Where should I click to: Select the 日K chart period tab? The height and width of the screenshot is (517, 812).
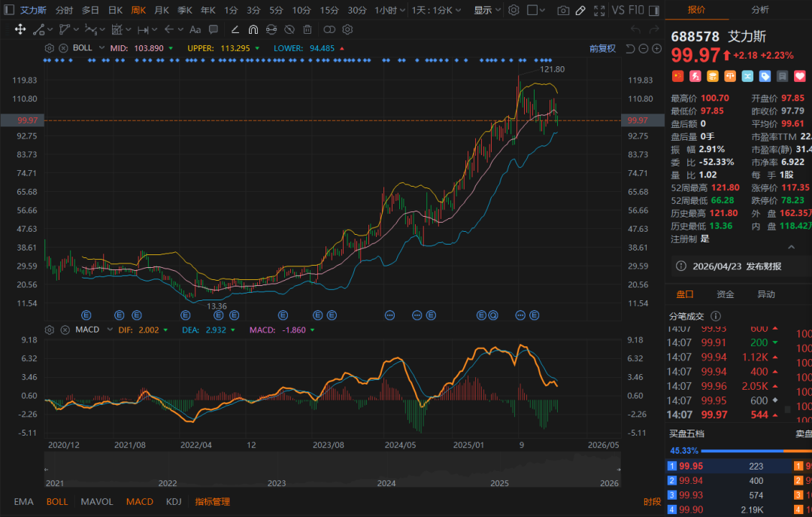coord(115,11)
